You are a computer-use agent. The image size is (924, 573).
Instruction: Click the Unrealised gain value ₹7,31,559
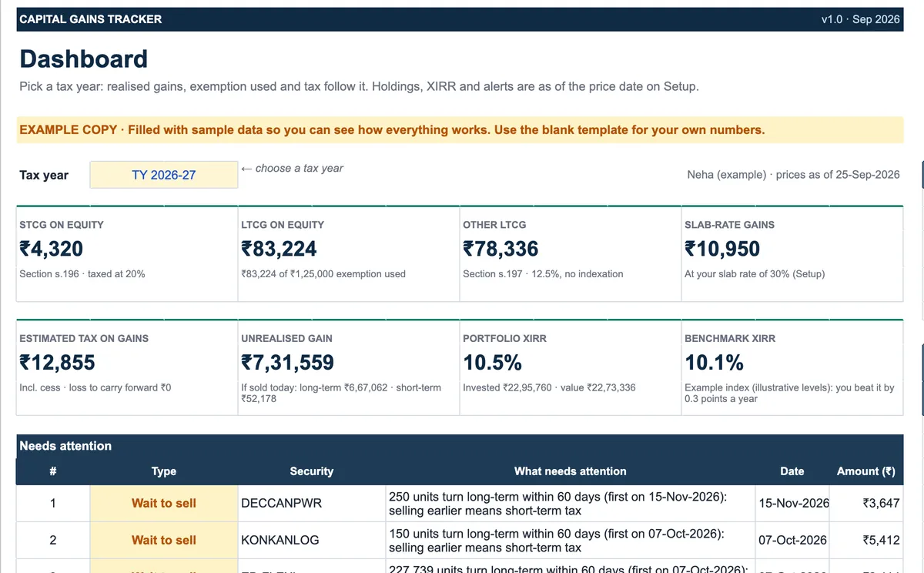pos(287,362)
